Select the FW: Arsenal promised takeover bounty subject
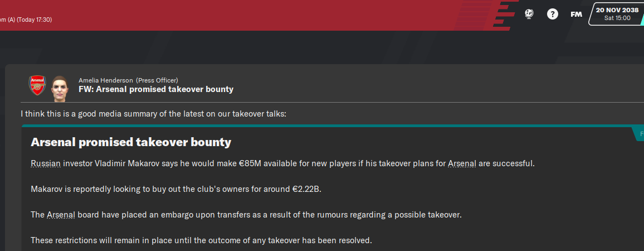Viewport: 644px width, 251px height. click(156, 89)
